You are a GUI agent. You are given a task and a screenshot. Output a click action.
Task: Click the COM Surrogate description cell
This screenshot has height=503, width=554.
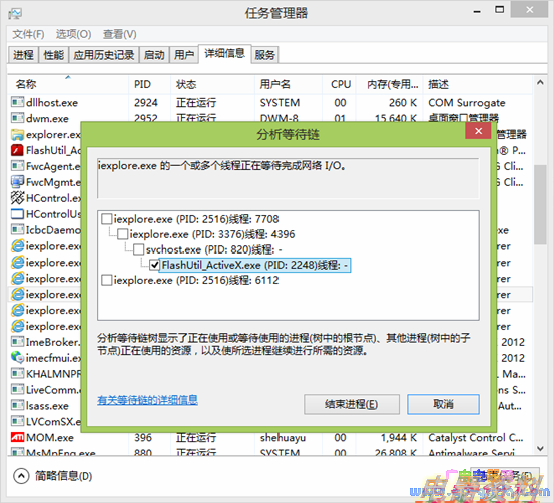pos(467,102)
